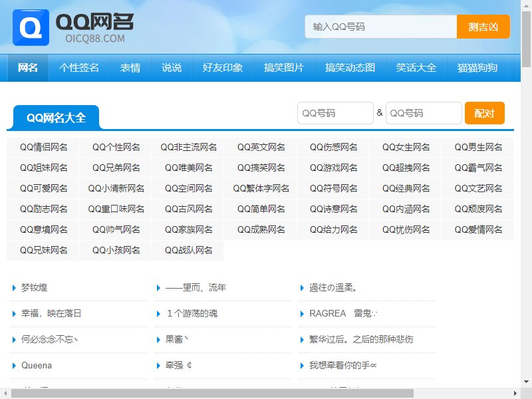Screen dimensions: 532x399
Task: Browse QQ古风网名 category
Action: (188, 209)
